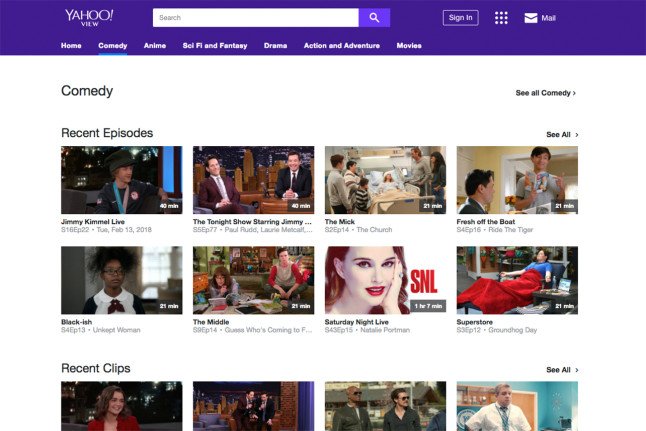Open Jimmy Kimmel Live episode thumbnail
This screenshot has width=646, height=431.
(x=122, y=180)
